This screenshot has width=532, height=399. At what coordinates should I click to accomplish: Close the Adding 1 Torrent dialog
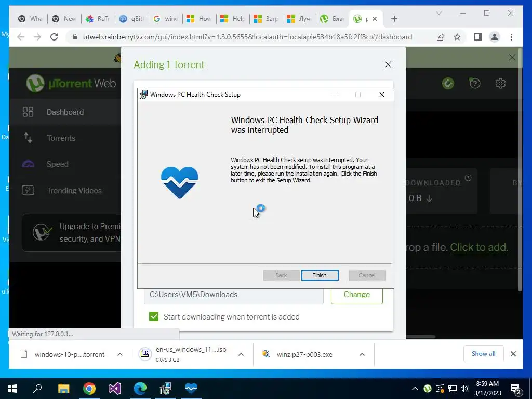(x=388, y=64)
